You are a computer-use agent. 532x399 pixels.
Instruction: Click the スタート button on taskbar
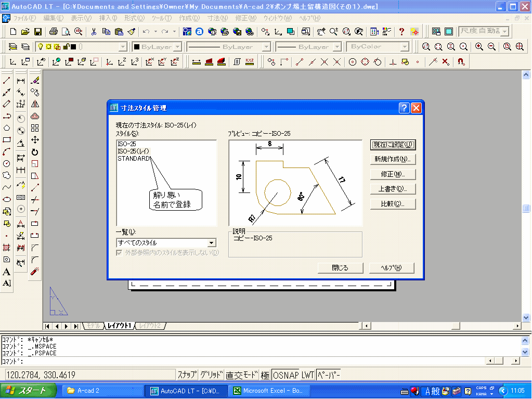tap(29, 391)
